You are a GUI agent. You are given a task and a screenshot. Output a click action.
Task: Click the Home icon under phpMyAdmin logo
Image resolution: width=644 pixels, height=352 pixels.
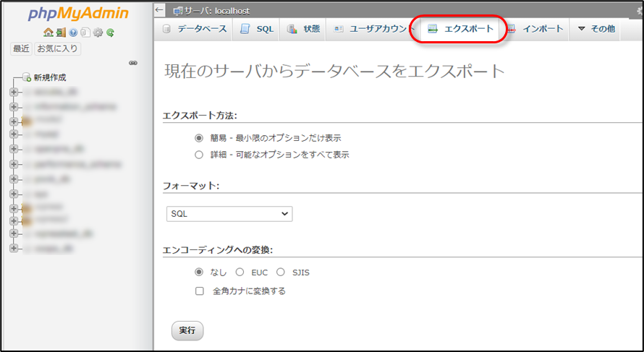pyautogui.click(x=48, y=33)
